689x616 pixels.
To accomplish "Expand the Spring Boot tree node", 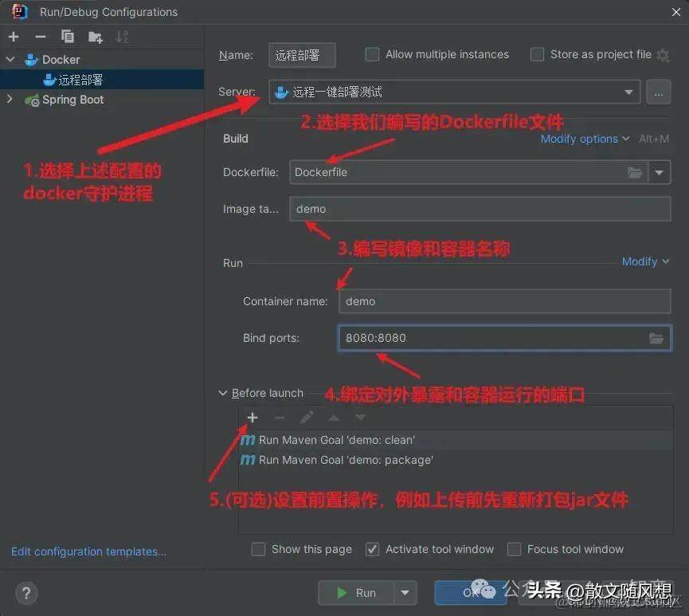I will tap(10, 99).
